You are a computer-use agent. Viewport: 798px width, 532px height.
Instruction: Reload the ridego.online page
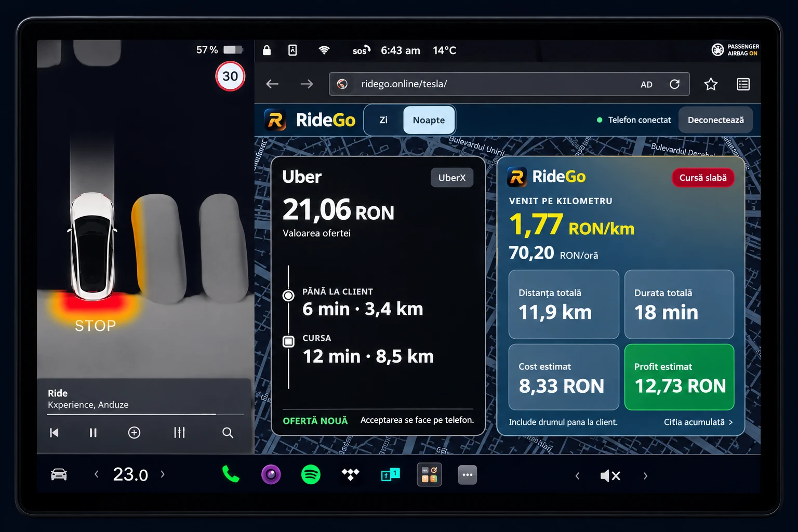click(674, 84)
